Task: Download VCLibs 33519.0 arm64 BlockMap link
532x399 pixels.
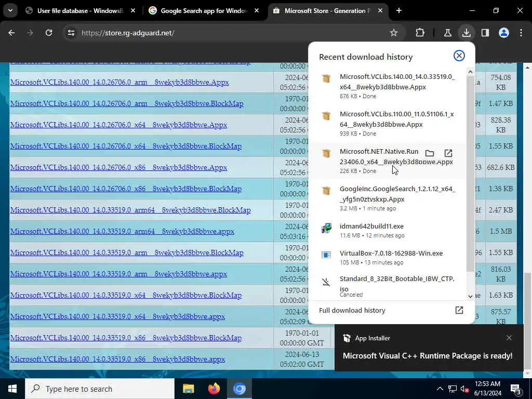Action: (x=130, y=210)
